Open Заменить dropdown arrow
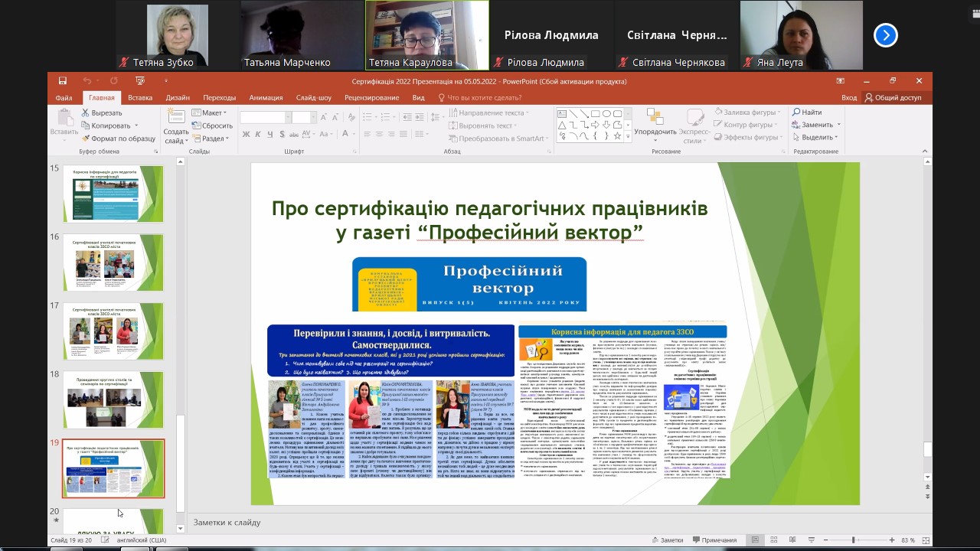This screenshot has width=980, height=551. click(x=838, y=125)
